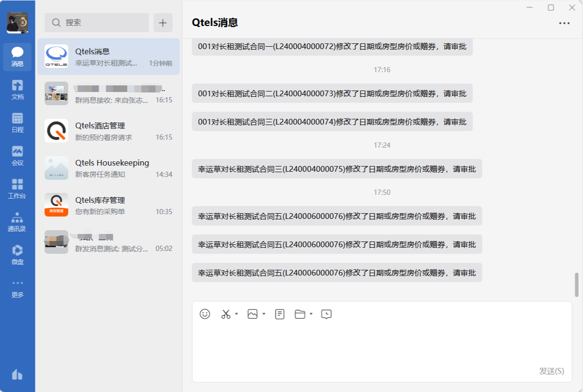Open the 微盘 drive section
Screen dimensions: 583x392
coord(17,255)
